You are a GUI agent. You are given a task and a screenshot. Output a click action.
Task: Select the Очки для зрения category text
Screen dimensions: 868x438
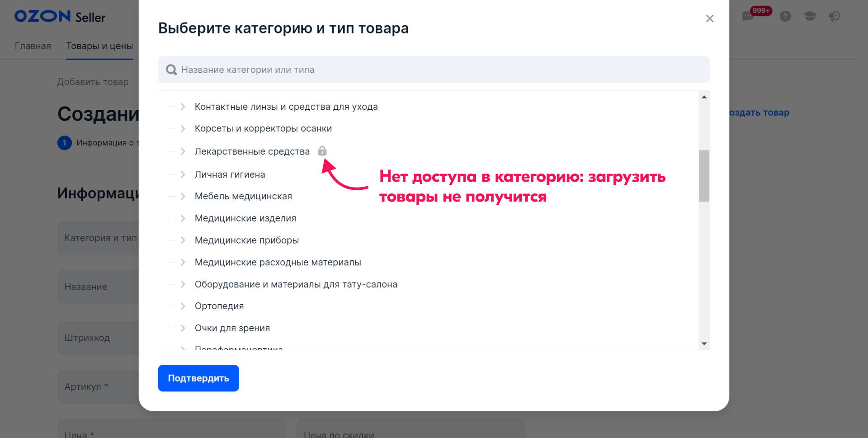(x=232, y=328)
